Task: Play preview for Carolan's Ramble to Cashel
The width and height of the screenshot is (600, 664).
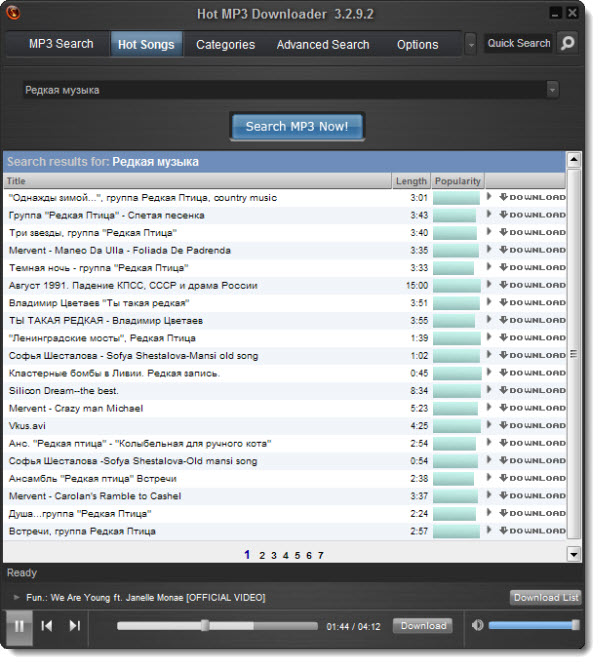Action: pyautogui.click(x=489, y=495)
